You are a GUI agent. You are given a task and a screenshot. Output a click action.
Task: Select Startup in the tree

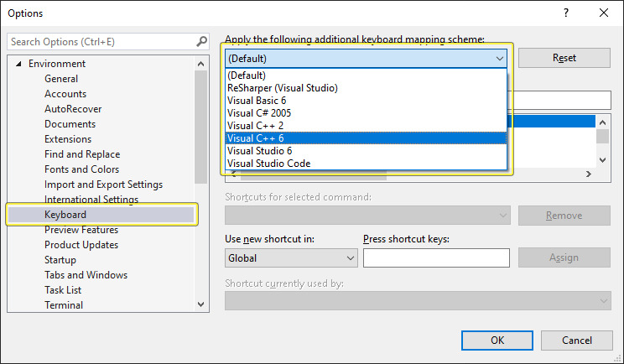(60, 260)
